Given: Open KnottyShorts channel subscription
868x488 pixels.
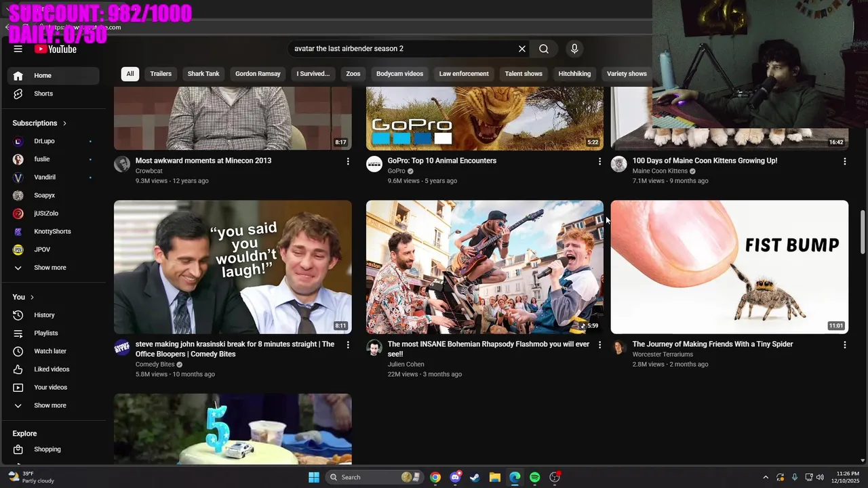Looking at the screenshot, I should click(x=54, y=231).
